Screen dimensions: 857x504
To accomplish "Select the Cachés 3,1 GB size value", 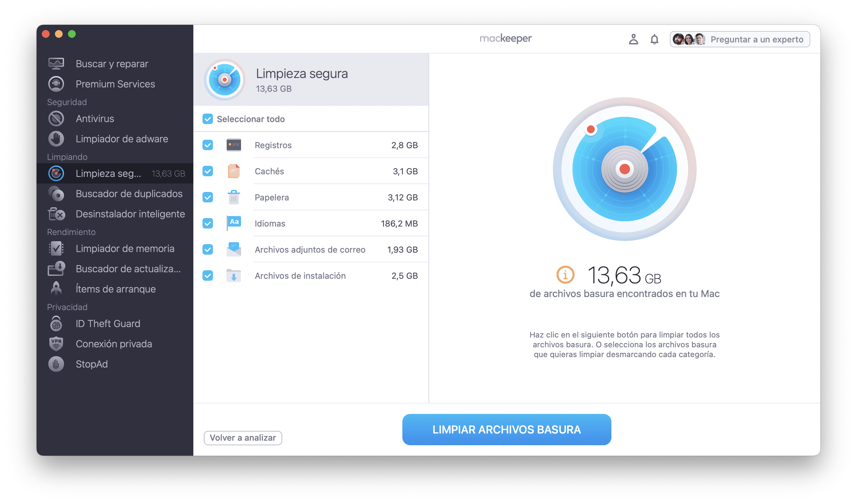I will [x=405, y=171].
